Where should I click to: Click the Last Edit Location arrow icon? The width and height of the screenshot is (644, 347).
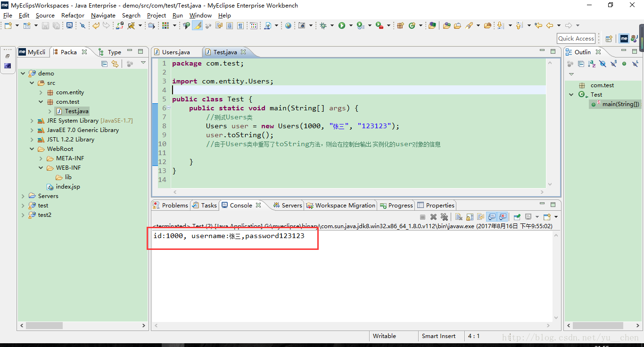(x=538, y=25)
